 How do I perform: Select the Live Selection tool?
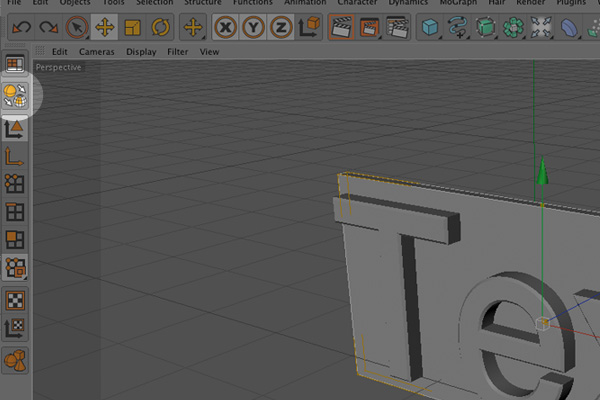click(77, 27)
